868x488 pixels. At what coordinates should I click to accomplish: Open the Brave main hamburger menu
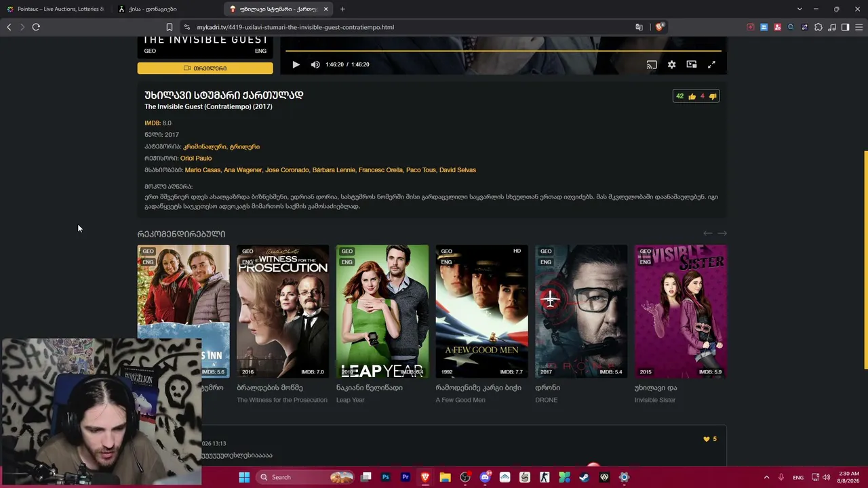click(x=859, y=27)
